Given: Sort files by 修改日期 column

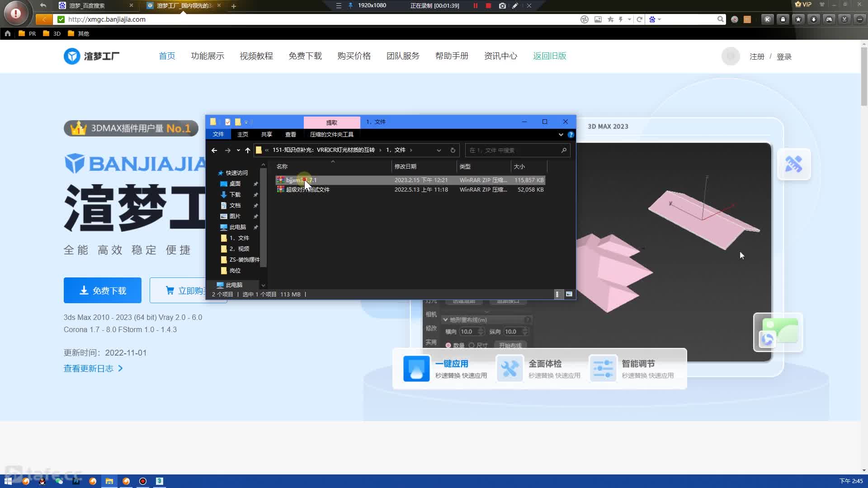Looking at the screenshot, I should coord(424,167).
